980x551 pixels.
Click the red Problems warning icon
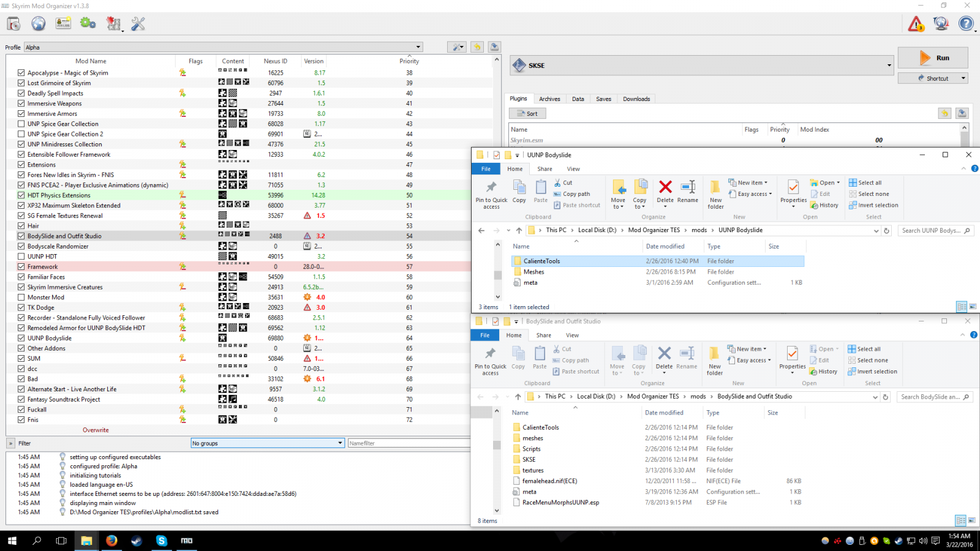point(916,24)
